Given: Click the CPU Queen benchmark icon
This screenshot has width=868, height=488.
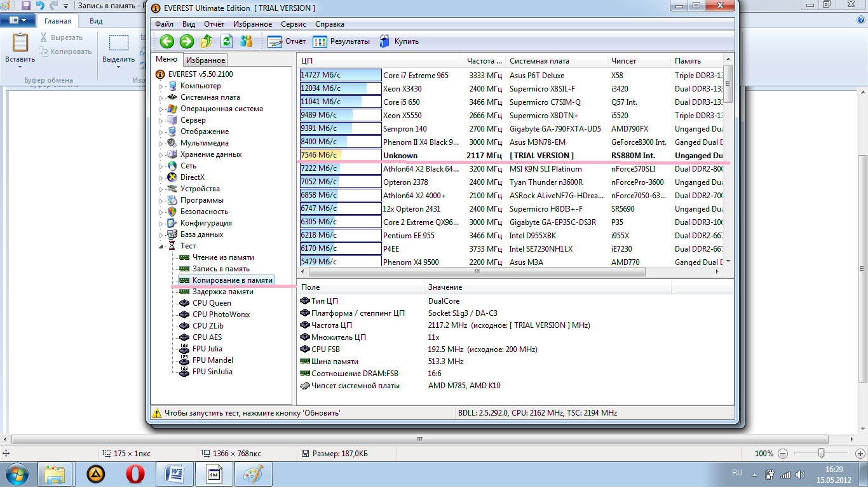Looking at the screenshot, I should tap(185, 303).
